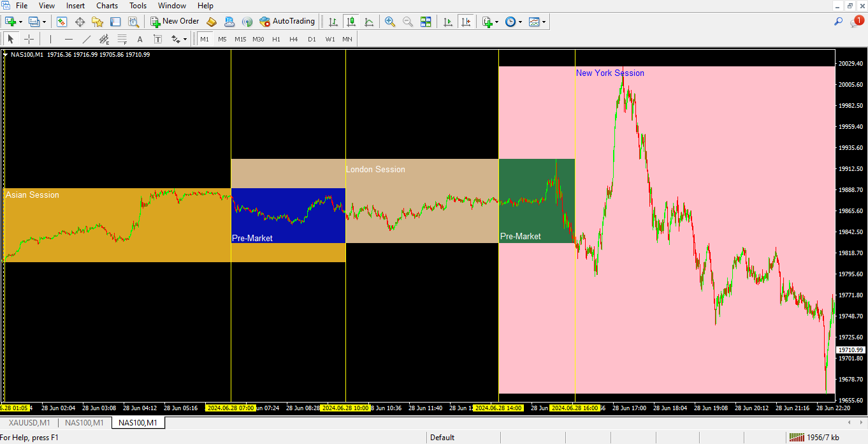Click the Zoom In magnifier icon

coord(390,22)
